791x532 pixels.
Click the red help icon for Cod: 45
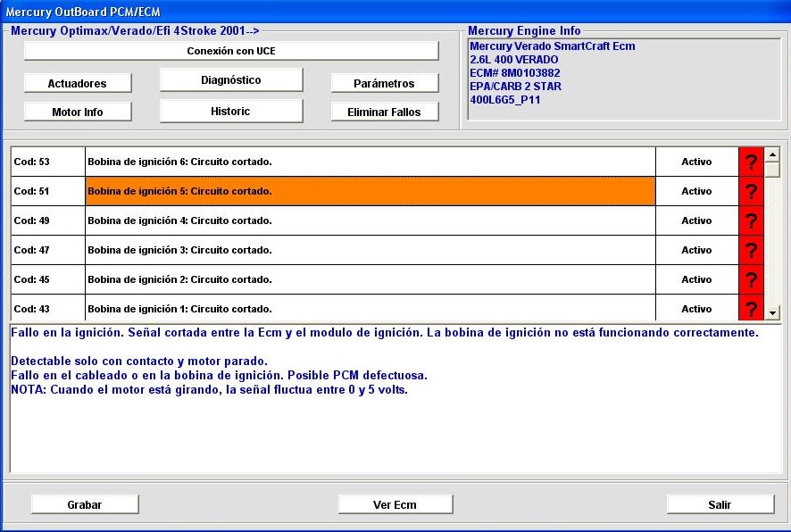point(751,279)
